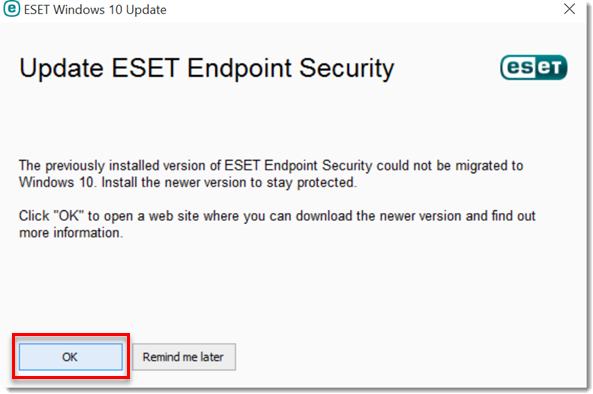Click the quoted "OK" word in instruction text
The width and height of the screenshot is (593, 394).
point(68,216)
